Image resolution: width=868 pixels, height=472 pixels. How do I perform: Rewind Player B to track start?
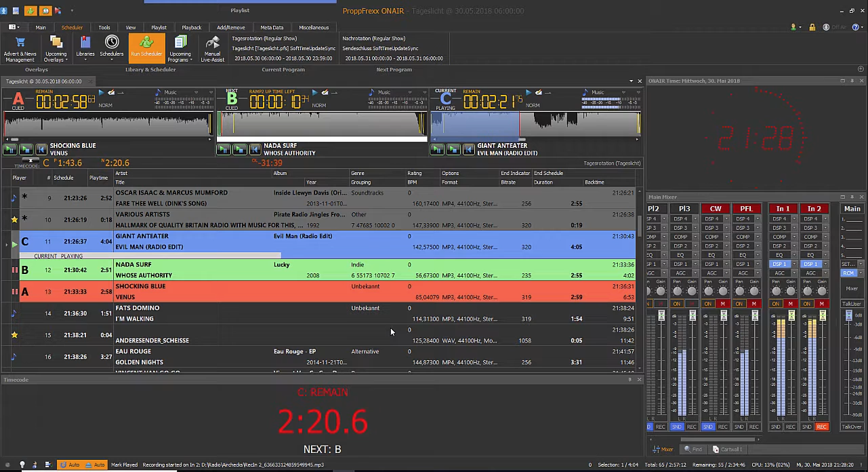click(x=255, y=149)
